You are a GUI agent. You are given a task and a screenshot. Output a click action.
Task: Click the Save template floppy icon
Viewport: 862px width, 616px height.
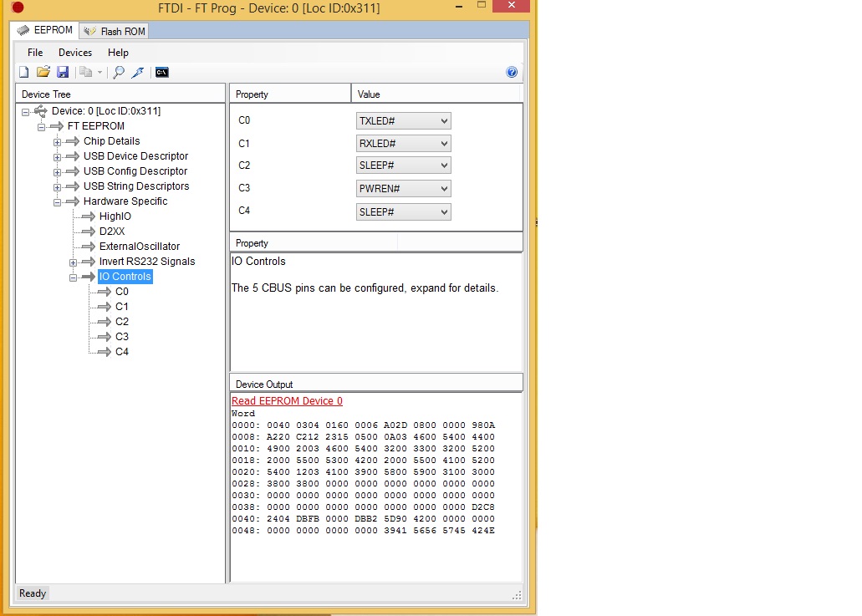point(63,72)
